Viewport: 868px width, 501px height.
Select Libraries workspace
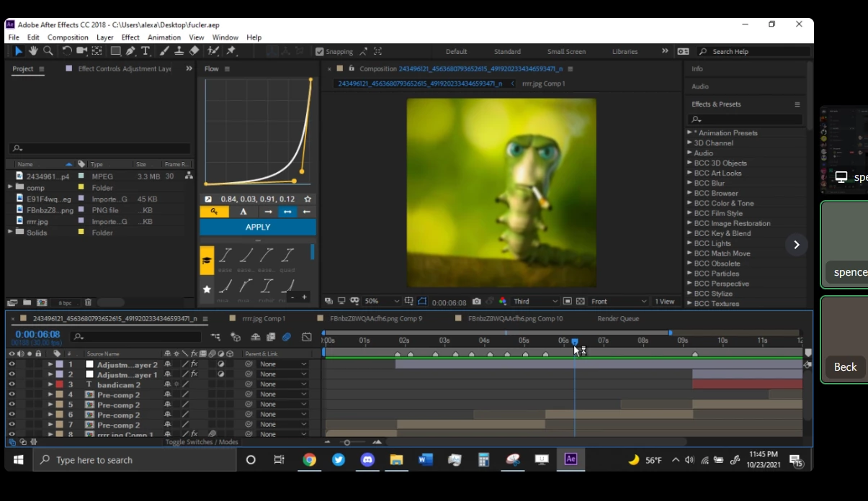625,52
